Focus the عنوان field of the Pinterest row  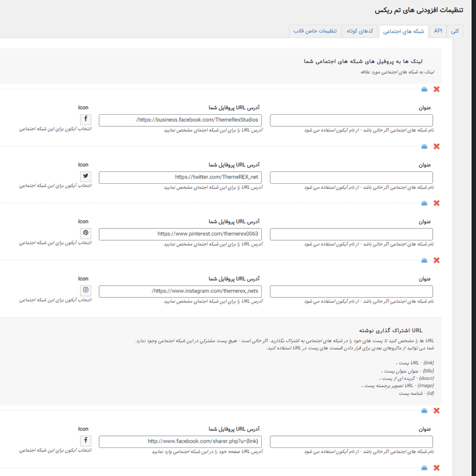pyautogui.click(x=351, y=234)
